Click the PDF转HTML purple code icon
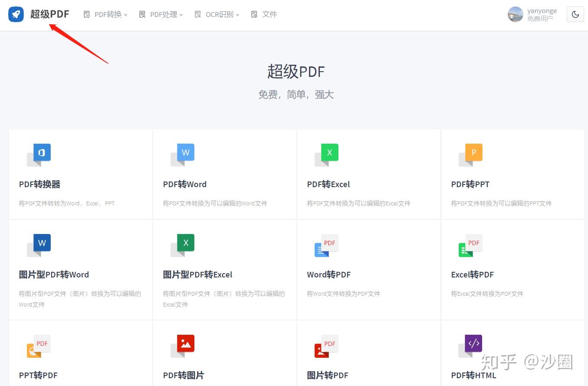 [x=471, y=346]
